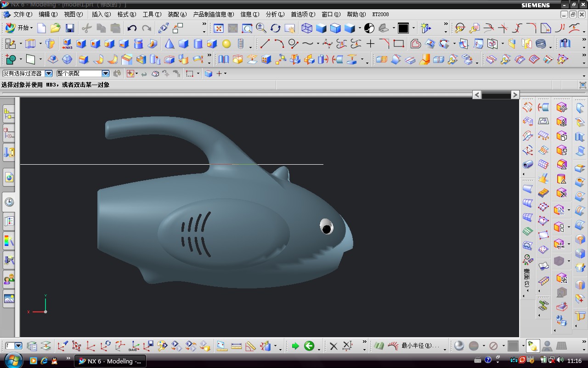Open the background color dropdown arrow

click(x=413, y=29)
